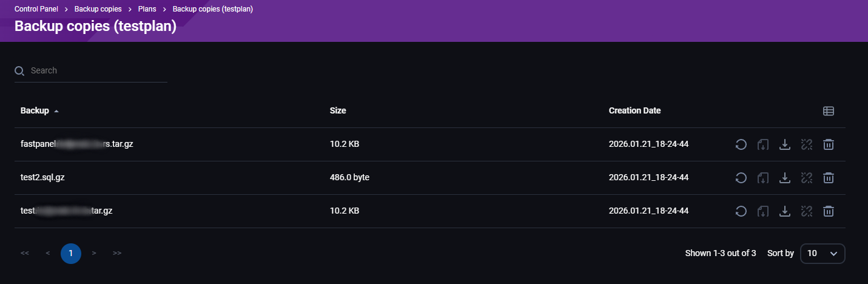Delete the last tar.gz backup in the list
Screen dimensions: 868x284
pos(829,211)
